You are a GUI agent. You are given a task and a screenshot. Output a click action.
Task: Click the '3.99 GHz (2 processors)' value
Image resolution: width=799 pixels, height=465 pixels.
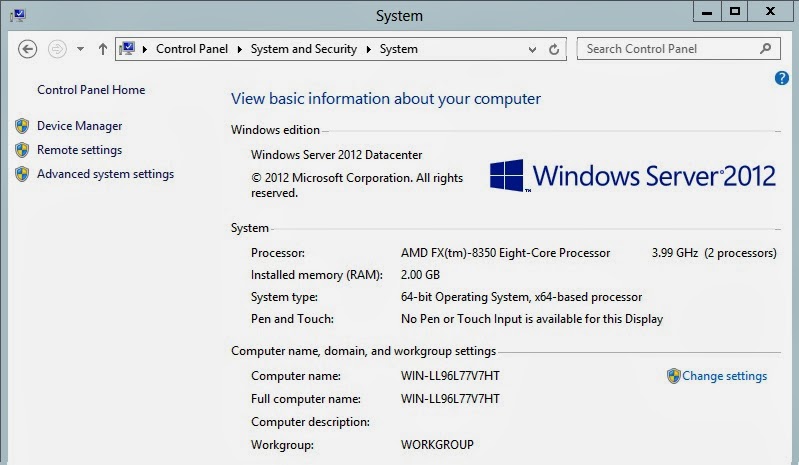(714, 253)
